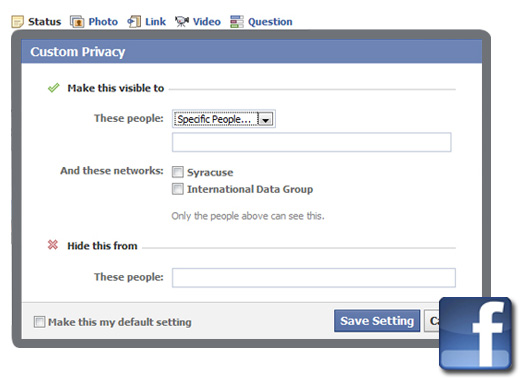This screenshot has width=522, height=378.
Task: Click the Photo icon in composer
Action: (77, 22)
